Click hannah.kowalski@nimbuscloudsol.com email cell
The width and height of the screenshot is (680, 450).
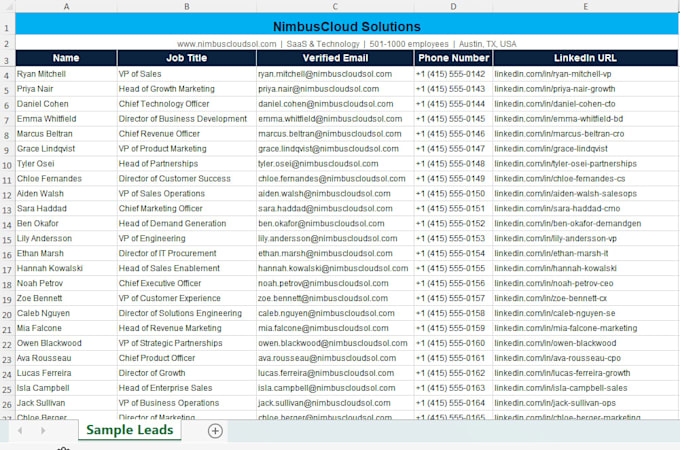[335, 268]
